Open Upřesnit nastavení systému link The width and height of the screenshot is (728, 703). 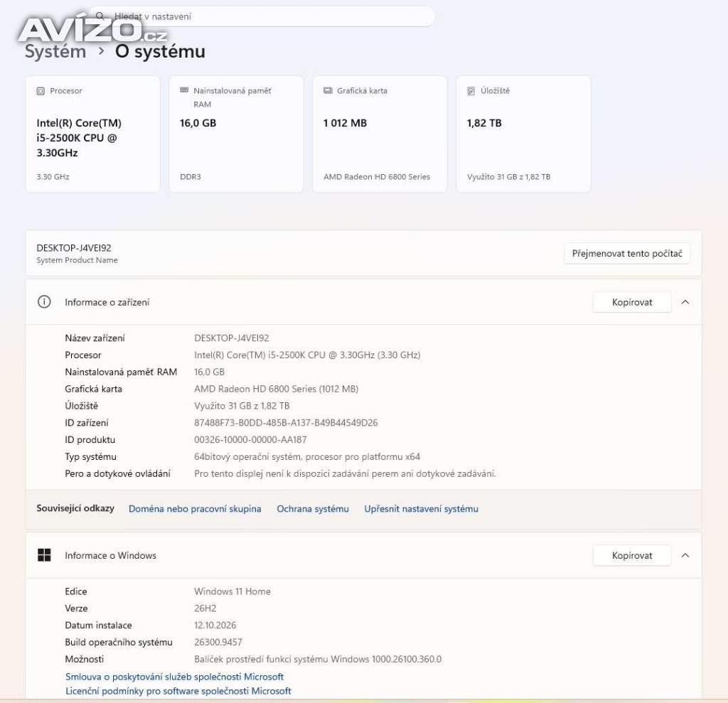421,509
